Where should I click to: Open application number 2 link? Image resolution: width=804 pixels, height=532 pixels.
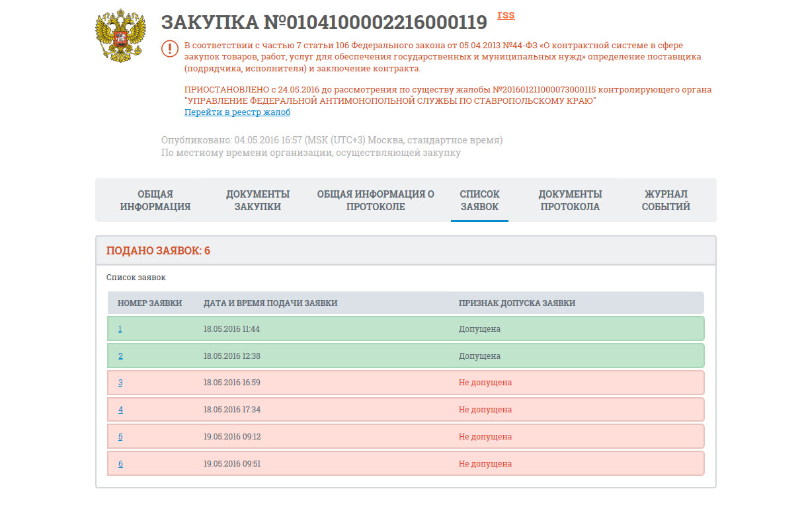click(120, 356)
